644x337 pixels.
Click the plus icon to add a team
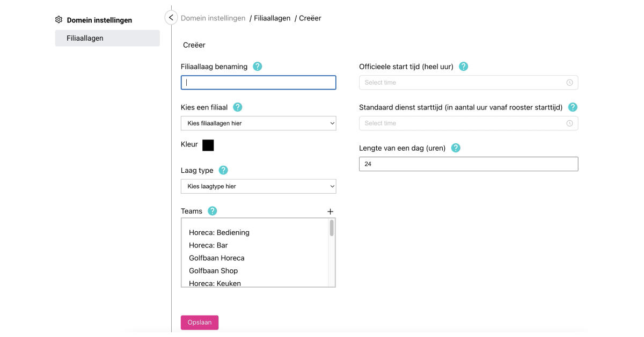[x=330, y=211]
